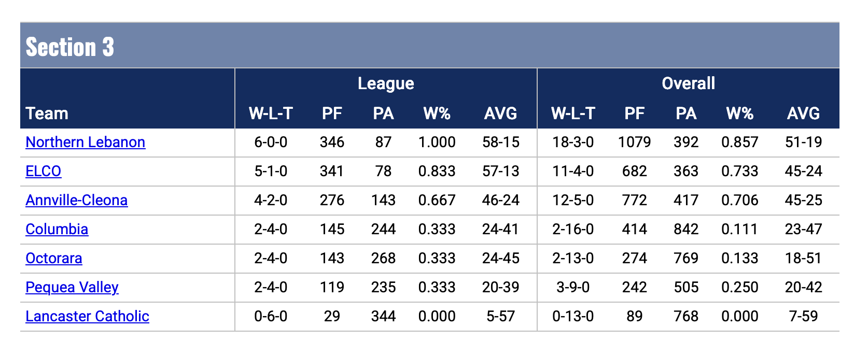Viewport: 868px width, 341px height.
Task: Click Northern Lebanon's overall record 18-3-0
Action: click(573, 142)
